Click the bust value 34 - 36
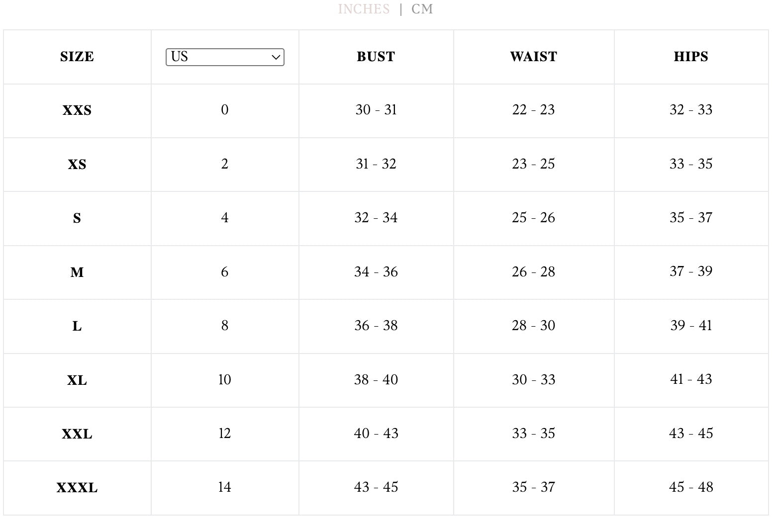This screenshot has height=532, width=776. (376, 272)
